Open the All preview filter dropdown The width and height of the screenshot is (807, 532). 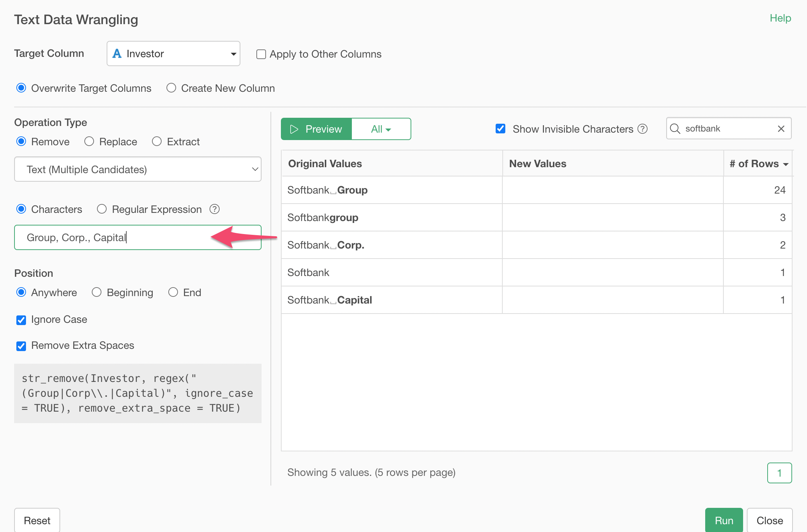pos(381,129)
